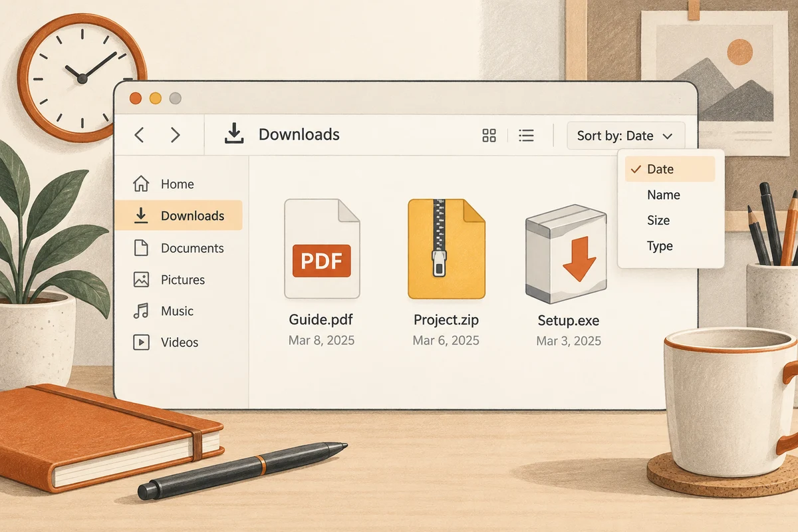This screenshot has width=798, height=532.
Task: Click the Project.zip file name
Action: [446, 319]
